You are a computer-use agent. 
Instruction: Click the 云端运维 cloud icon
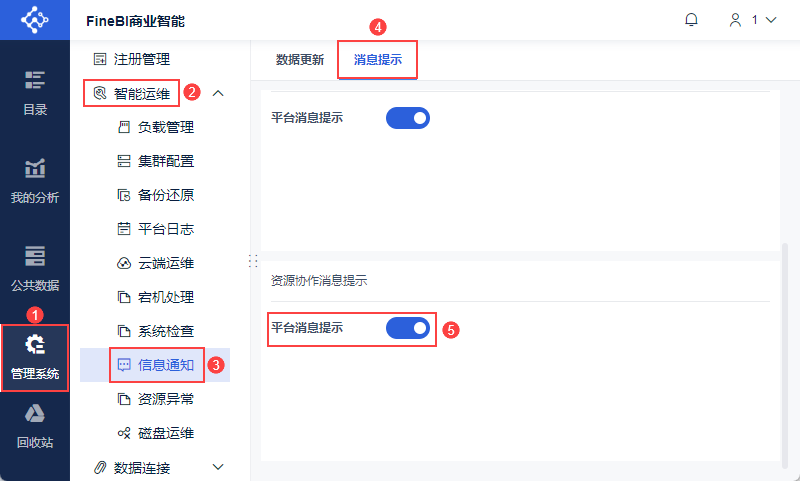[x=125, y=263]
